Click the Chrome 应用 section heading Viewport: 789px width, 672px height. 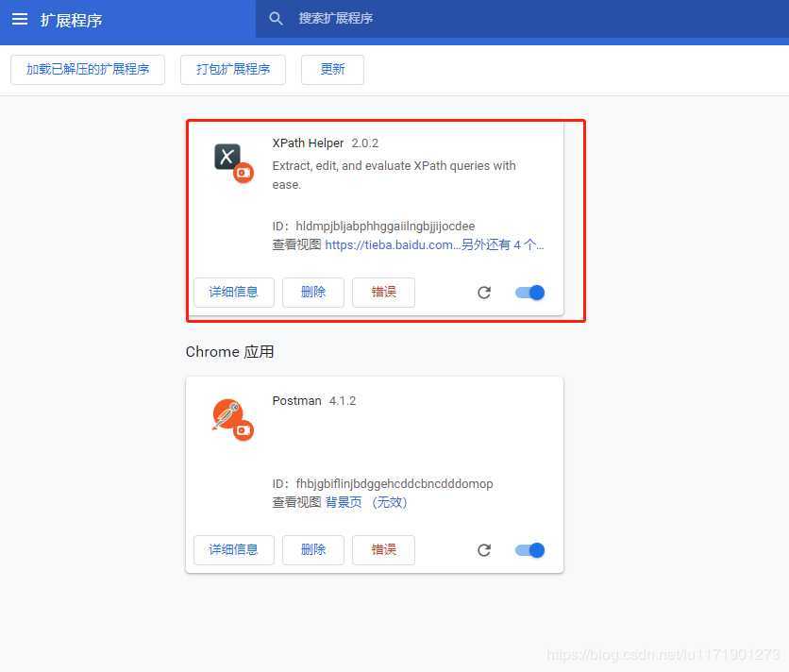tap(229, 352)
